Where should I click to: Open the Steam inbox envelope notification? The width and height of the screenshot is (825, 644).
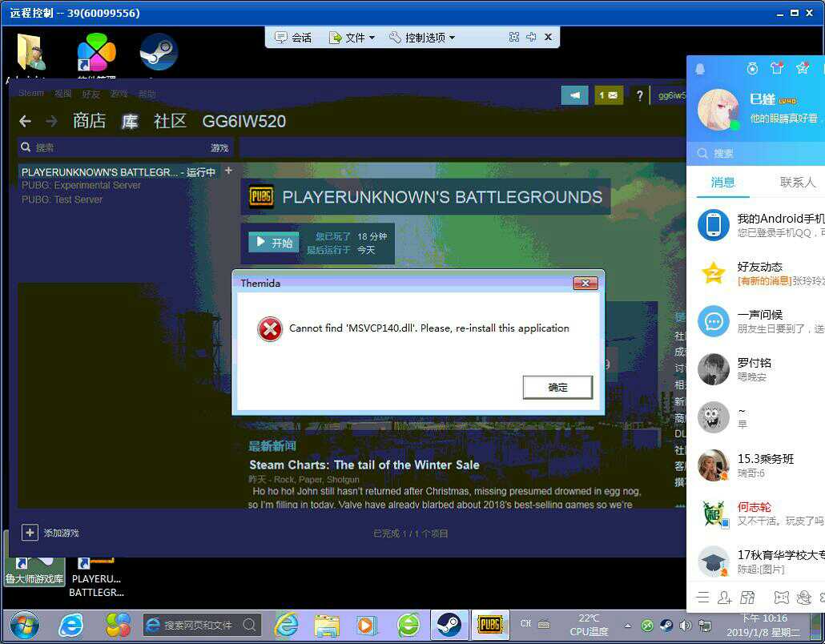[x=609, y=95]
